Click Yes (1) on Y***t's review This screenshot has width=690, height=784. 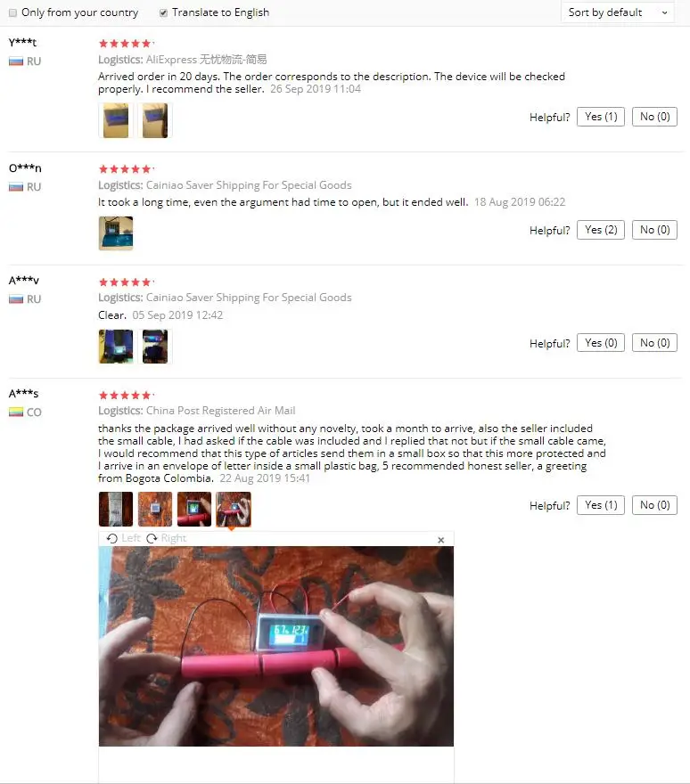601,117
